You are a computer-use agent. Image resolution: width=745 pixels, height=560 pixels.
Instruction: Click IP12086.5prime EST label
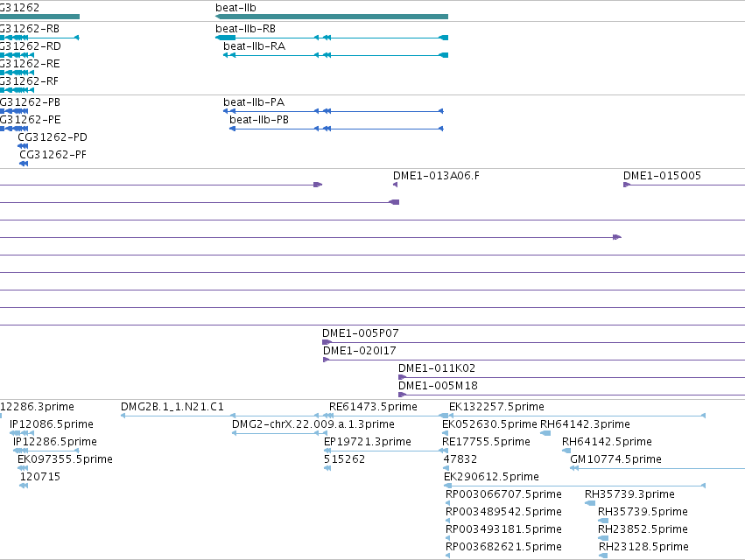[x=52, y=424]
